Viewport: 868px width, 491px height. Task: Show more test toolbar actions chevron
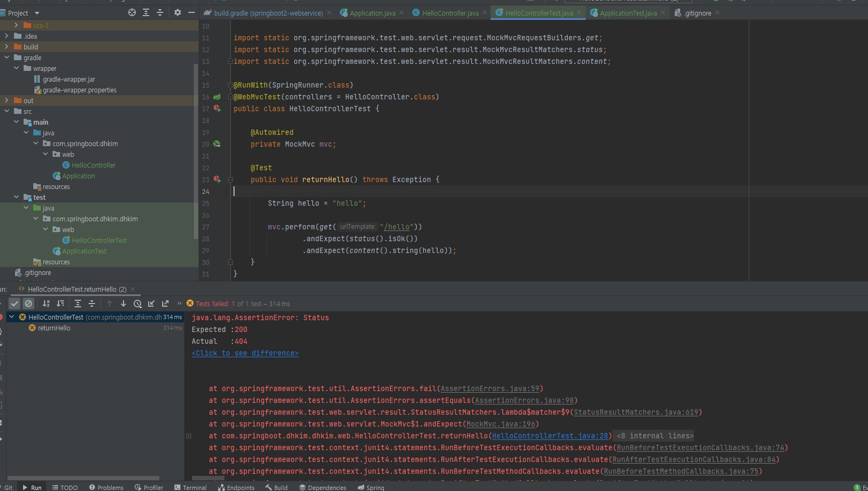[x=179, y=304]
